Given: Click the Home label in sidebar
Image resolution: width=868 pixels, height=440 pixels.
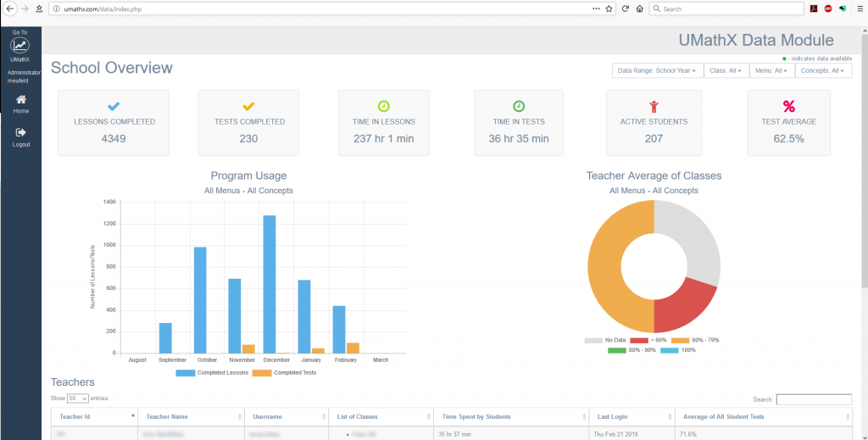Looking at the screenshot, I should coord(21,111).
